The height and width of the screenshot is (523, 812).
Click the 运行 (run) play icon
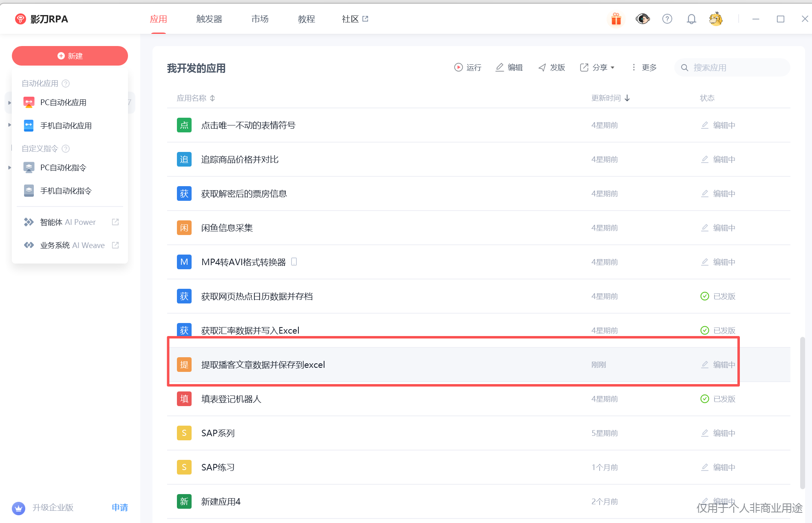[x=458, y=67]
